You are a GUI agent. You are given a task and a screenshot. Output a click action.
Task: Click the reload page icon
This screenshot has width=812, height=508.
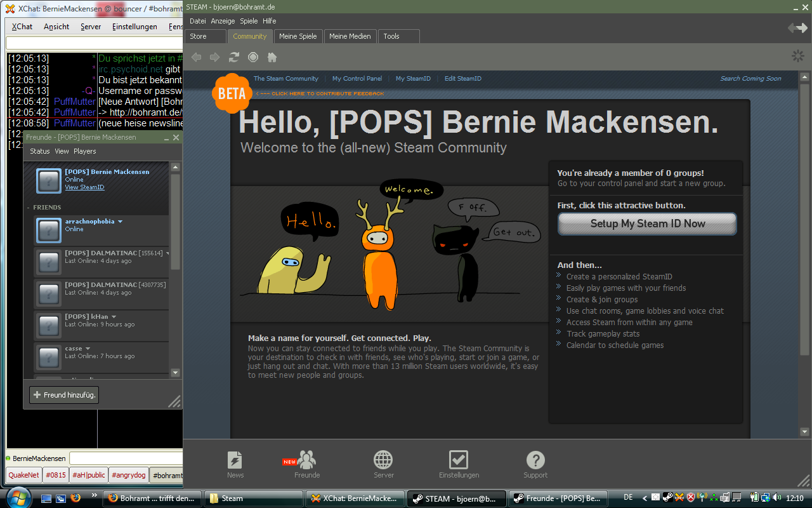[x=234, y=57]
